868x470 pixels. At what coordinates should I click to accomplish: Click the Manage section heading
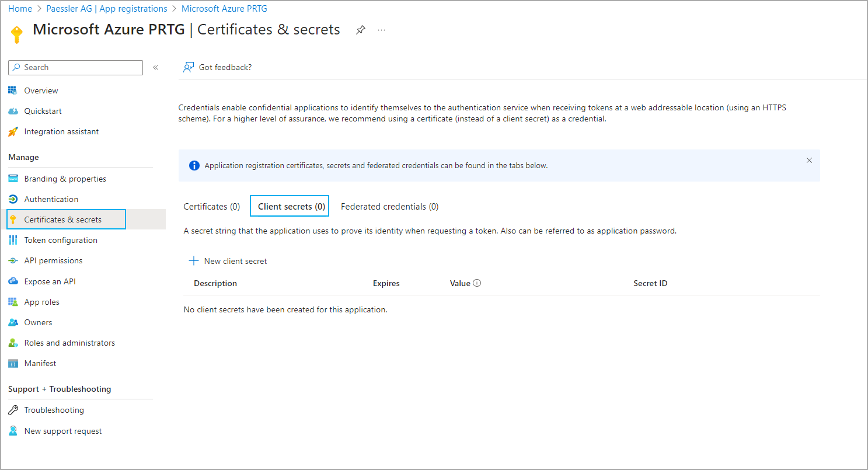point(23,157)
